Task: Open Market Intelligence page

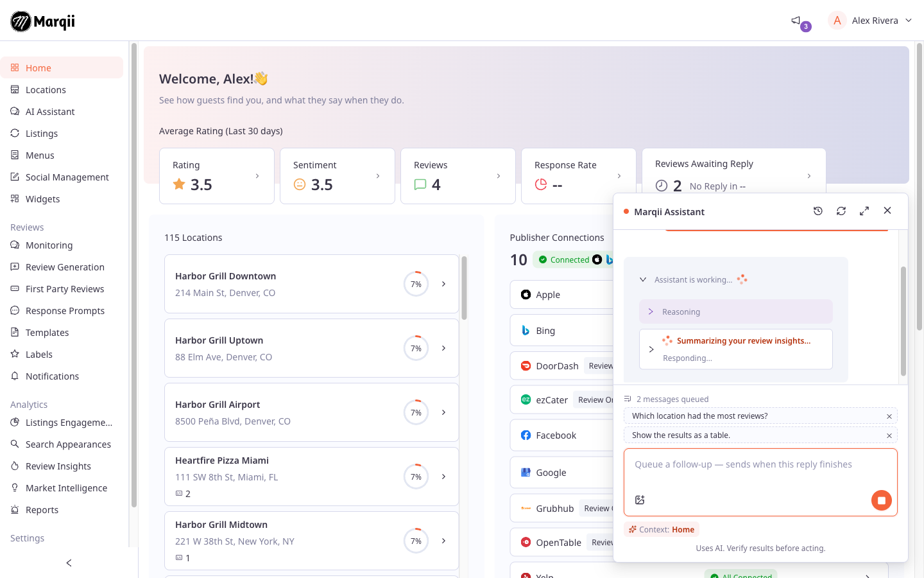Action: (62, 488)
